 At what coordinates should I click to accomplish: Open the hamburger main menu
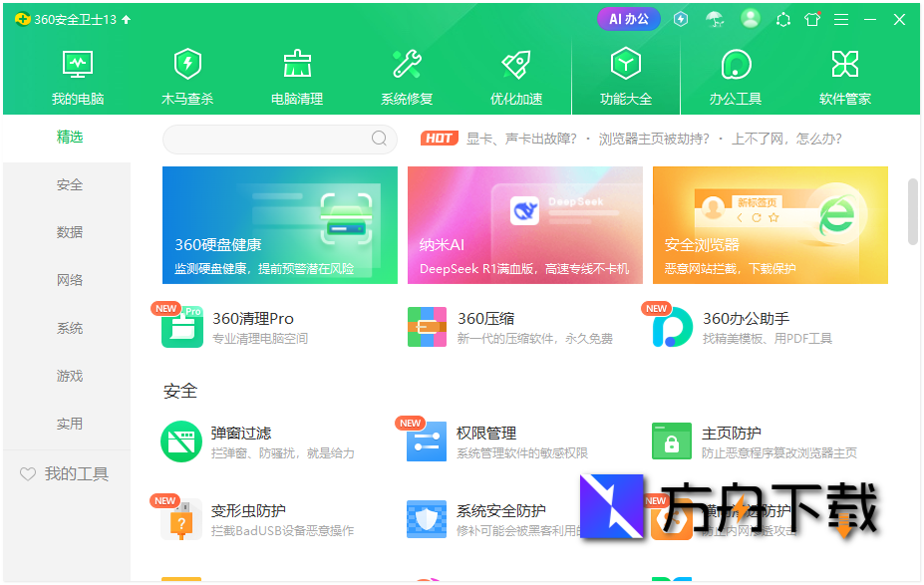tap(840, 18)
